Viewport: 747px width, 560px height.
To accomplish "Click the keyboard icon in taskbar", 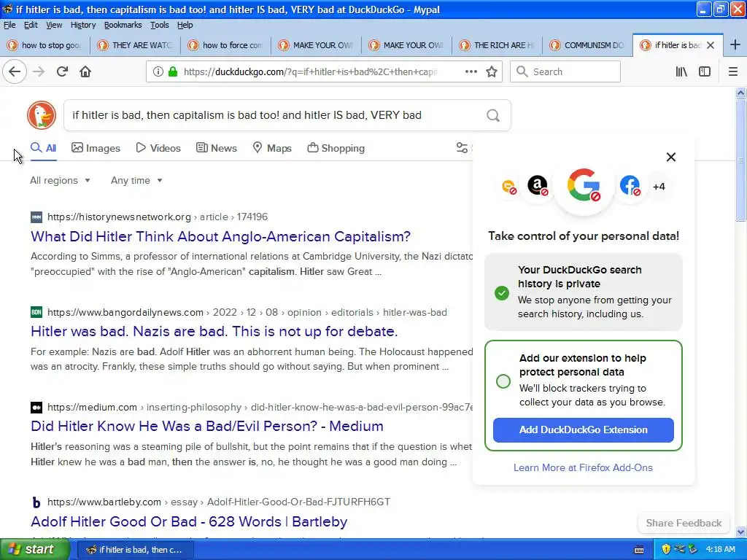I will click(x=639, y=550).
